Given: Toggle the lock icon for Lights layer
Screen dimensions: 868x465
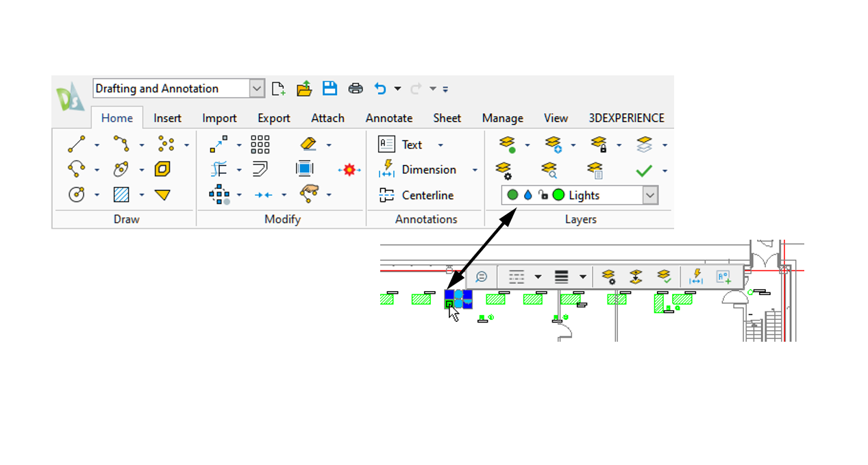Looking at the screenshot, I should tap(543, 195).
